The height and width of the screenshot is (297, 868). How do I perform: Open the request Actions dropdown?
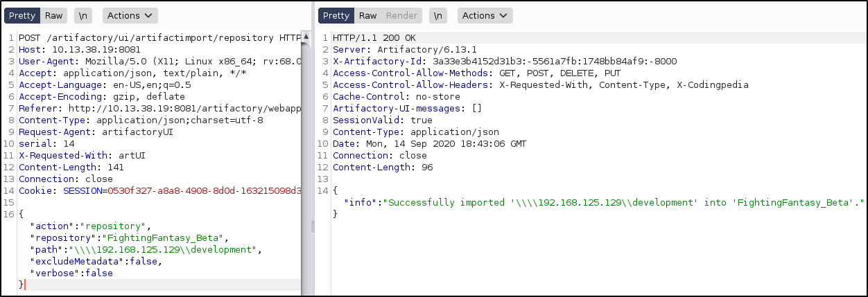point(130,15)
